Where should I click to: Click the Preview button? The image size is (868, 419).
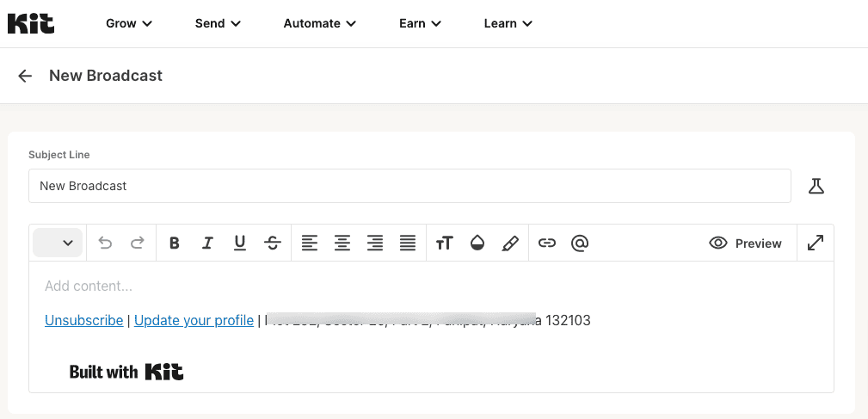click(x=745, y=243)
